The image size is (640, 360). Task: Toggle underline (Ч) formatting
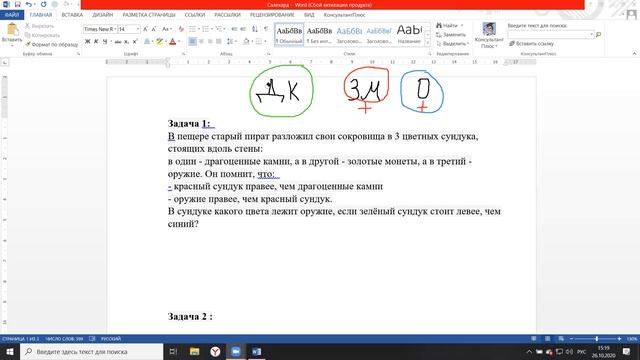[105, 41]
